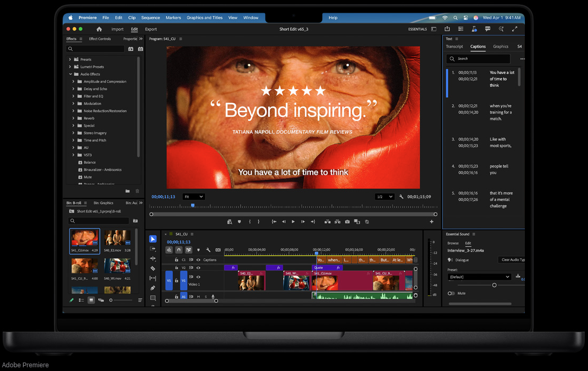Open the Fit zoom level dropdown
The width and height of the screenshot is (588, 371).
194,197
